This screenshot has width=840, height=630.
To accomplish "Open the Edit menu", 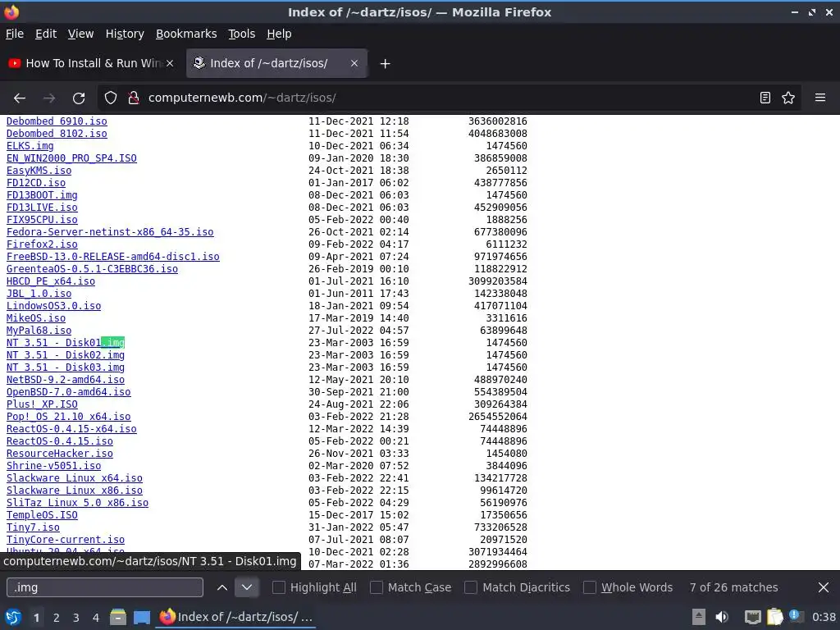I will click(46, 34).
